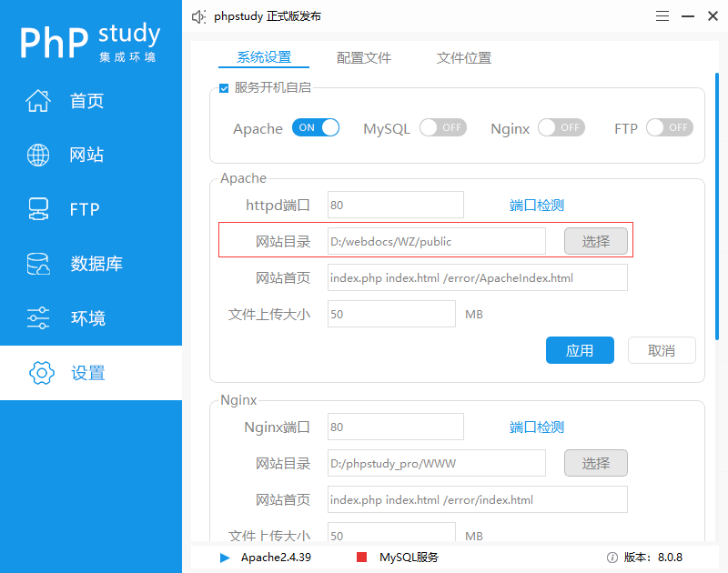Image resolution: width=728 pixels, height=573 pixels.
Task: Open 环境 sidebar section
Action: [91, 317]
